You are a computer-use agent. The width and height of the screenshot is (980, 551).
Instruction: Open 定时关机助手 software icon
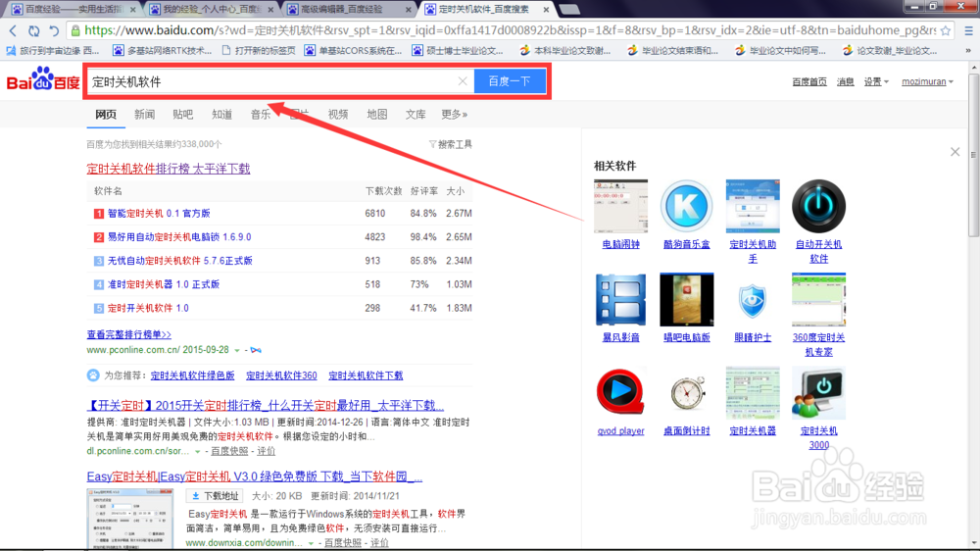(x=753, y=207)
